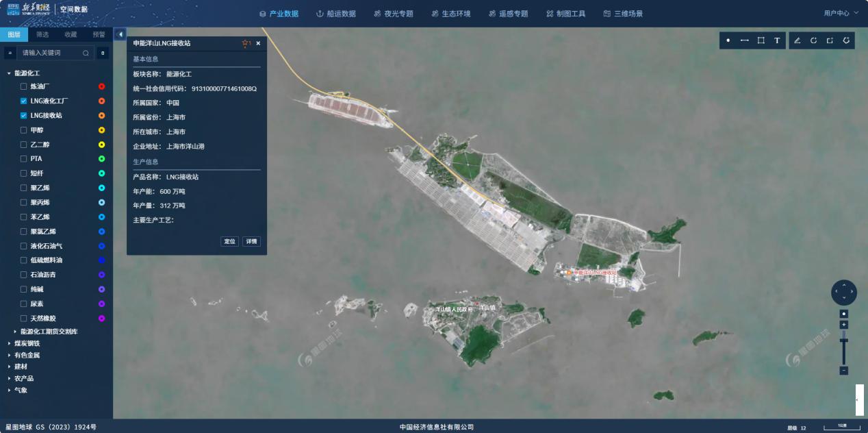Click the 定位 button in popup
The width and height of the screenshot is (868, 433).
230,241
